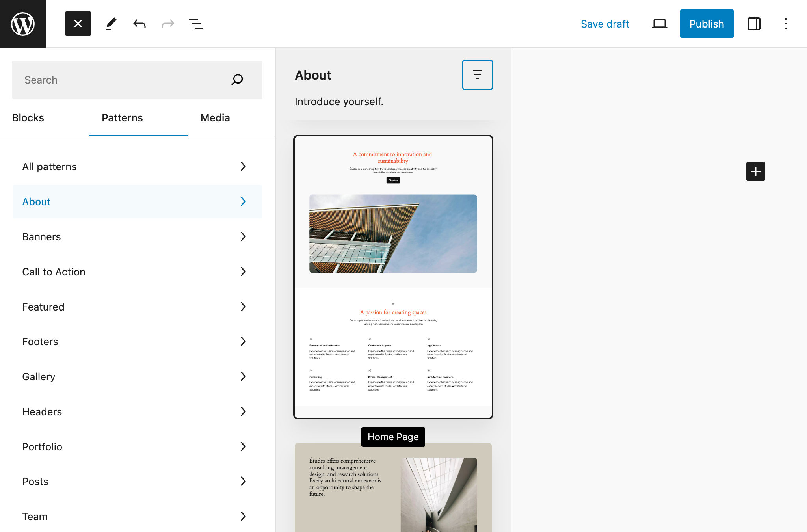The image size is (807, 532).
Task: Click the content alignment block icon
Action: pos(478,74)
